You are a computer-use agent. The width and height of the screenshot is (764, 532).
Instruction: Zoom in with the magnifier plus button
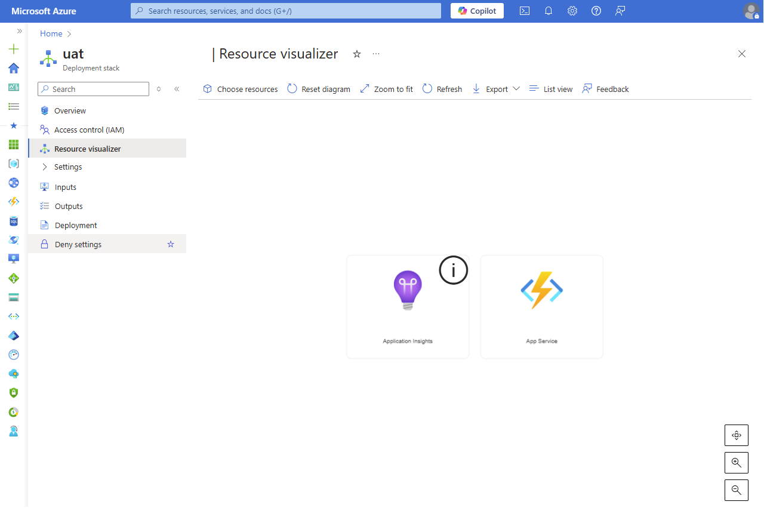[x=737, y=463]
